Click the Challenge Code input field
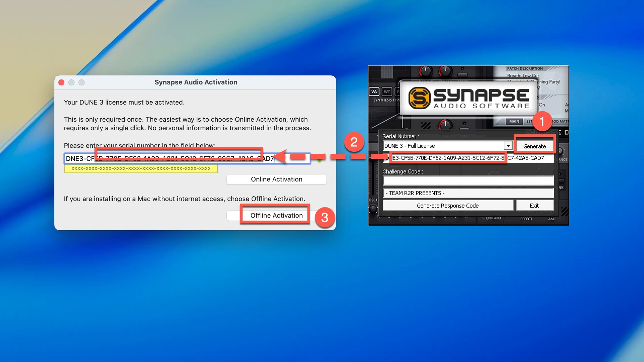 [x=468, y=181]
